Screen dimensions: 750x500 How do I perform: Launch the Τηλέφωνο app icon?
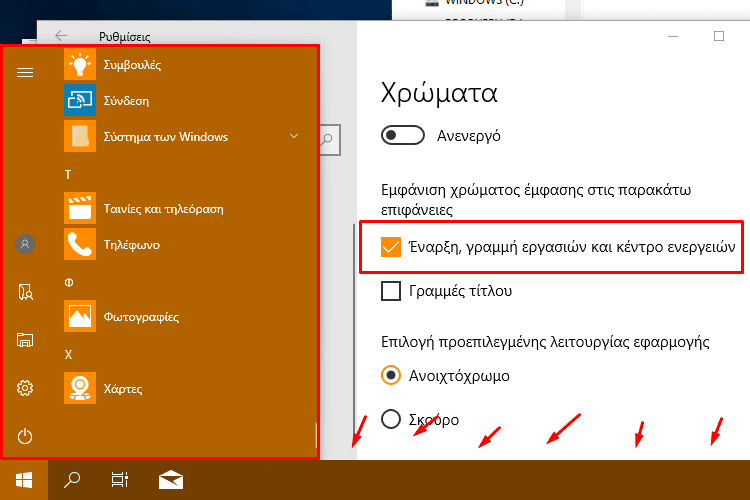click(x=80, y=244)
